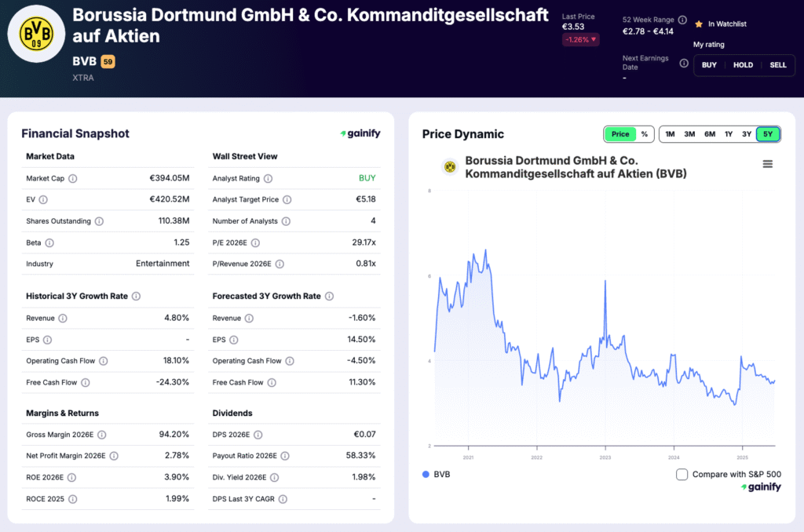Click the SELL rating button
Screen dimensions: 804x532
coord(778,65)
